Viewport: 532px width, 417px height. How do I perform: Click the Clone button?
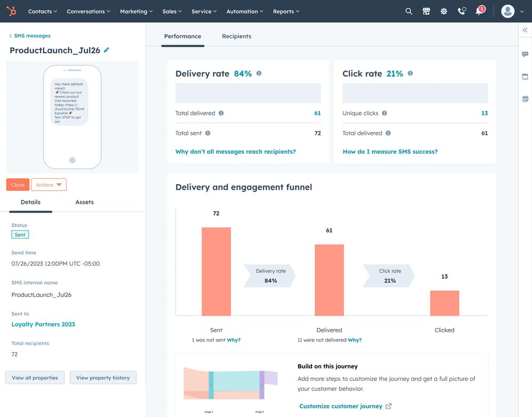(18, 184)
